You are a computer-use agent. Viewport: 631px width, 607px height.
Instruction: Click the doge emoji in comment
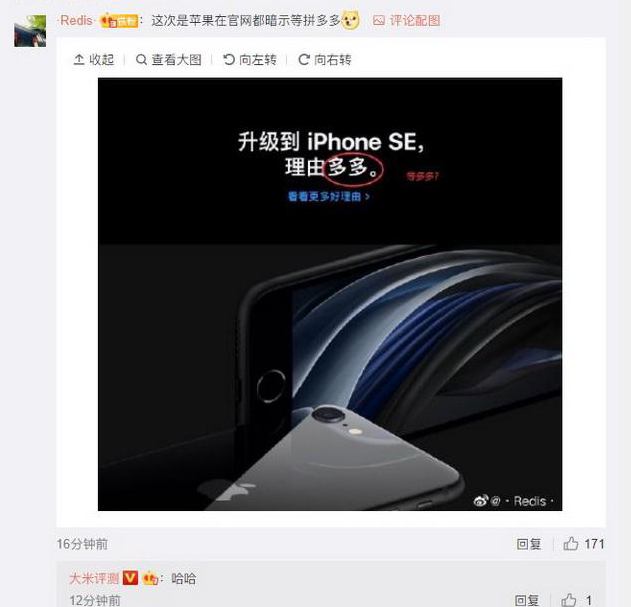[x=350, y=20]
